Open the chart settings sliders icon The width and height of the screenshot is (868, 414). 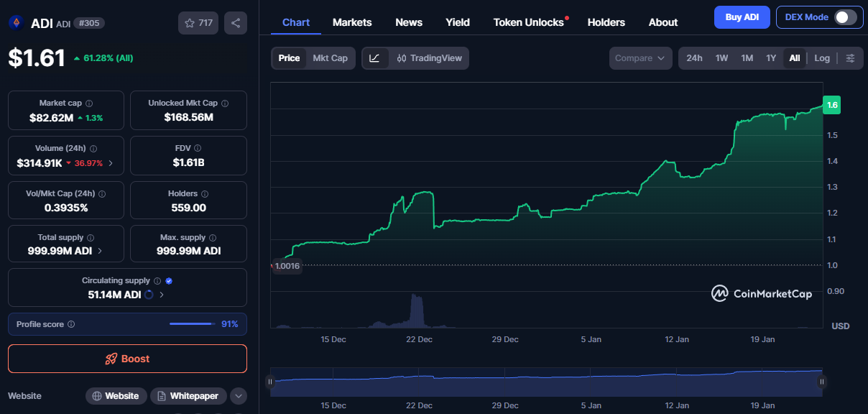coord(850,58)
